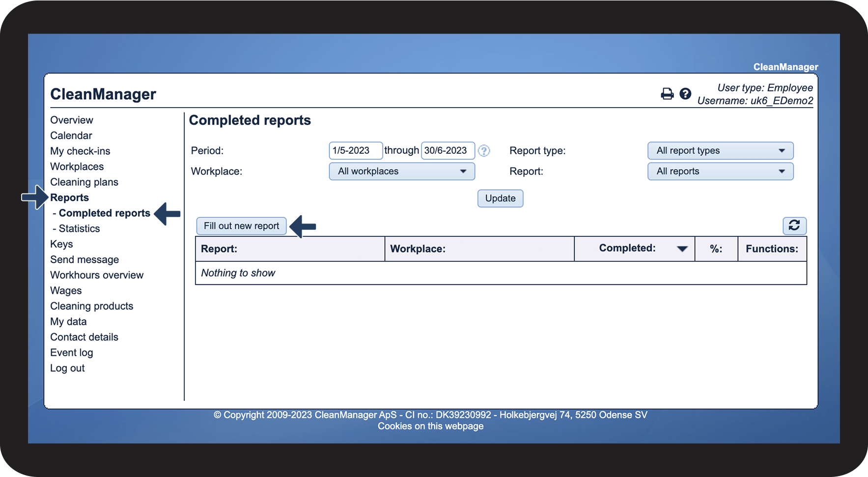The image size is (868, 477).
Task: Navigate to Cleaning plans
Action: click(84, 182)
